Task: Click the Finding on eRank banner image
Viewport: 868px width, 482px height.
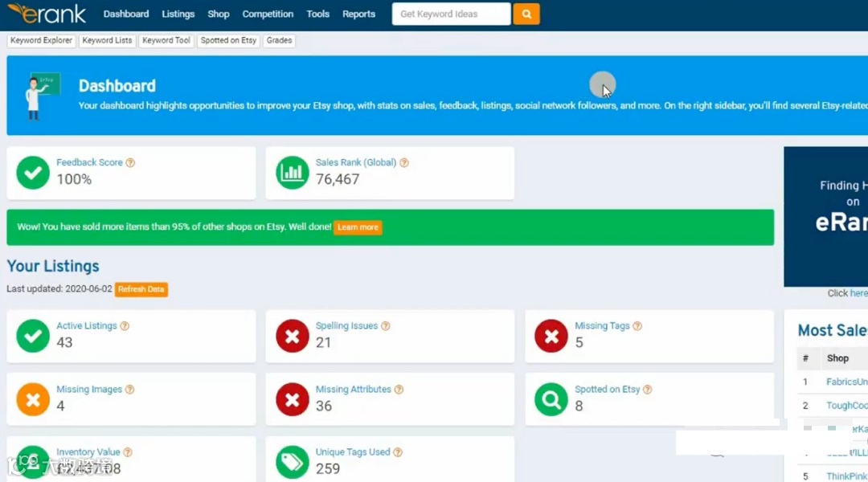Action: [825, 216]
